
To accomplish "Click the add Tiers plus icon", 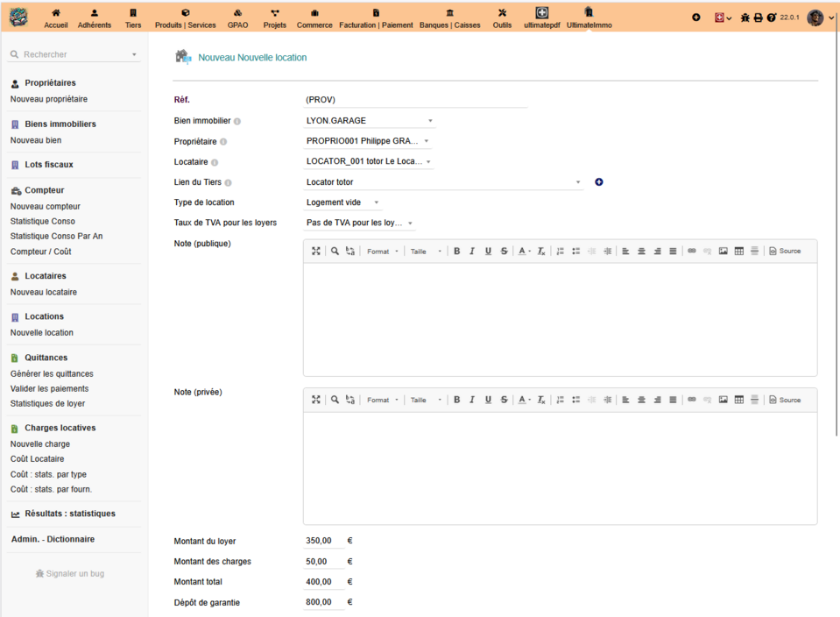I will point(599,182).
